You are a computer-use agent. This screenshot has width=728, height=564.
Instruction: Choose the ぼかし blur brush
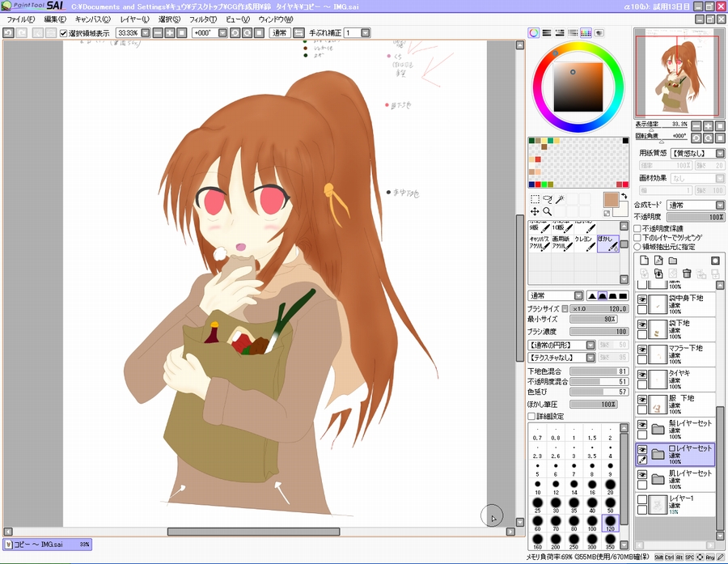tap(608, 244)
